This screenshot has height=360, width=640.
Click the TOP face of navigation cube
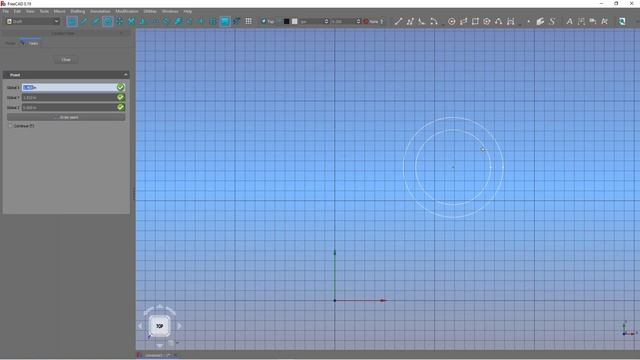click(160, 326)
